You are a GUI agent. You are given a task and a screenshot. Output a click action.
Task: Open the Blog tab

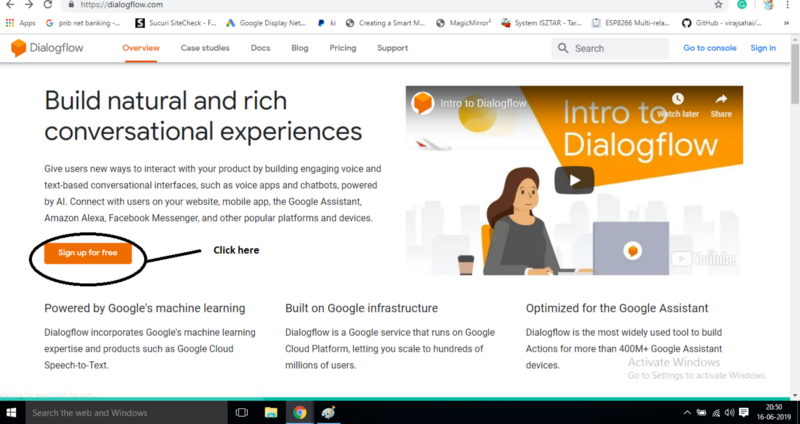(299, 48)
